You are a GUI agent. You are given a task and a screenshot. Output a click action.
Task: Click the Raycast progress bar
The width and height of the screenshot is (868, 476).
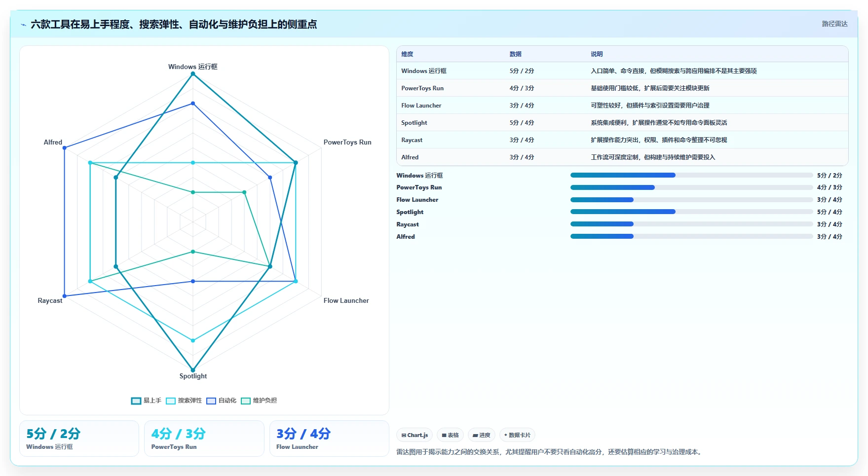point(691,224)
